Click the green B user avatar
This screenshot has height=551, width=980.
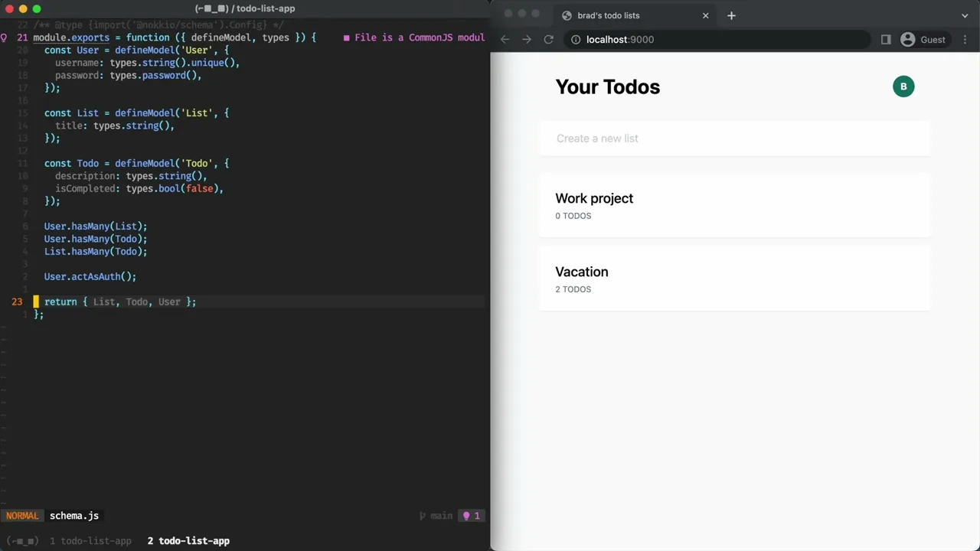(903, 86)
